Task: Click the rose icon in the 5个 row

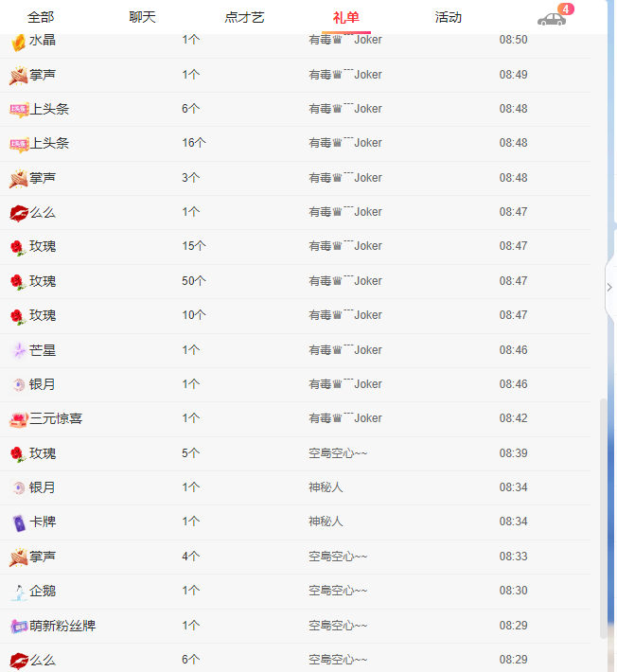Action: [x=18, y=454]
